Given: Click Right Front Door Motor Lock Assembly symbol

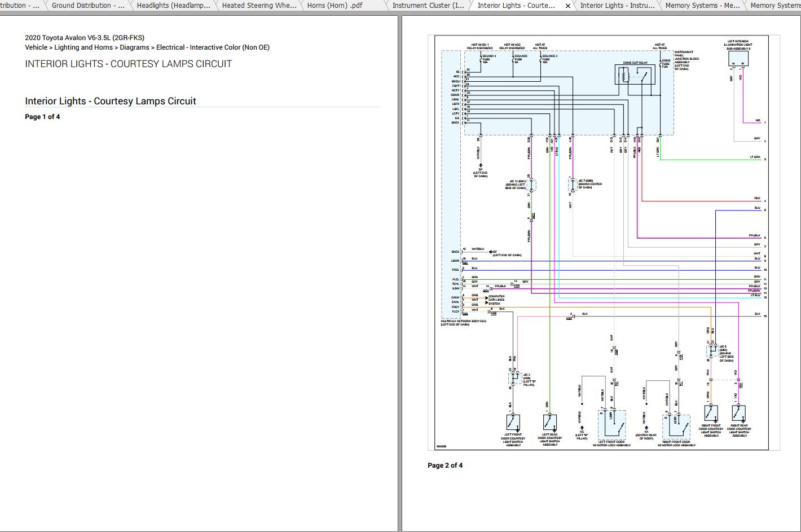Looking at the screenshot, I should [676, 427].
